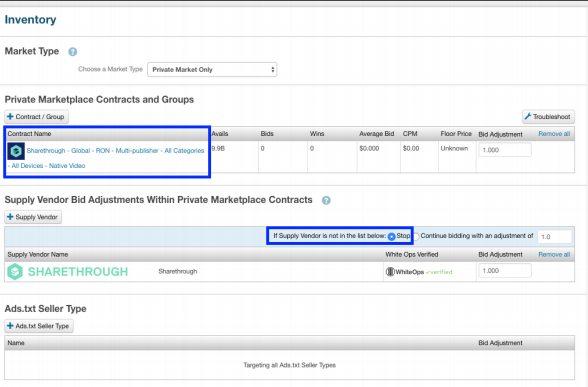This screenshot has width=588, height=387.
Task: Click the Unknown floor price value
Action: coord(454,148)
